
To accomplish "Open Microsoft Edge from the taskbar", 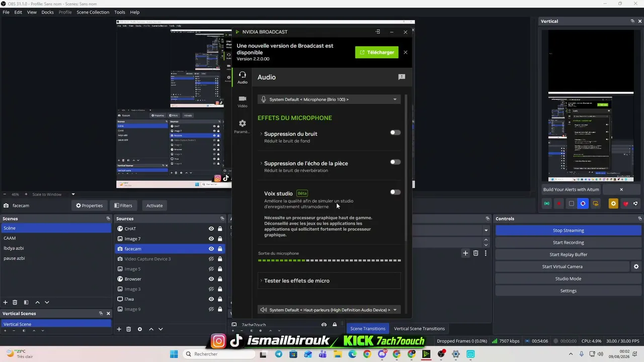I will 352,354.
